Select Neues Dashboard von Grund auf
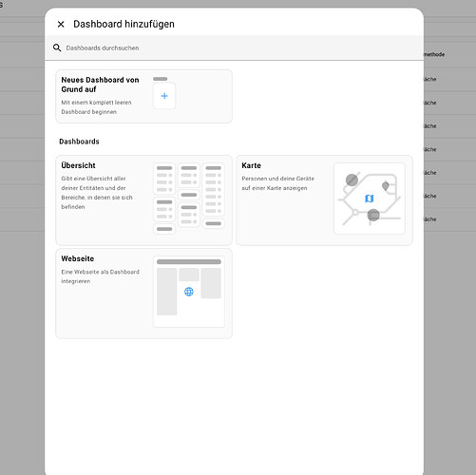The height and width of the screenshot is (475, 476). (x=143, y=96)
